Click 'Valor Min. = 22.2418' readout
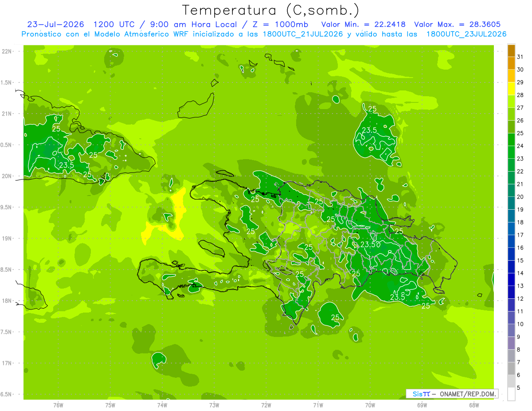532x411 pixels. click(x=363, y=24)
